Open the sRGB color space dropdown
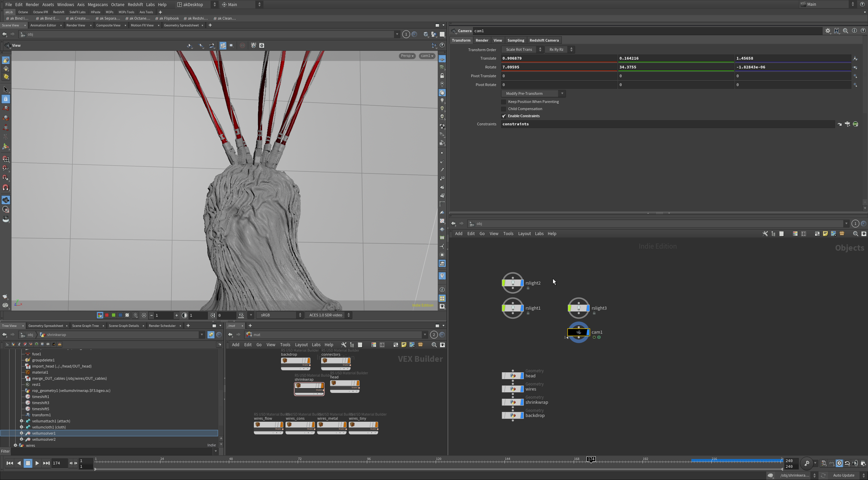The height and width of the screenshot is (480, 868). tap(279, 315)
